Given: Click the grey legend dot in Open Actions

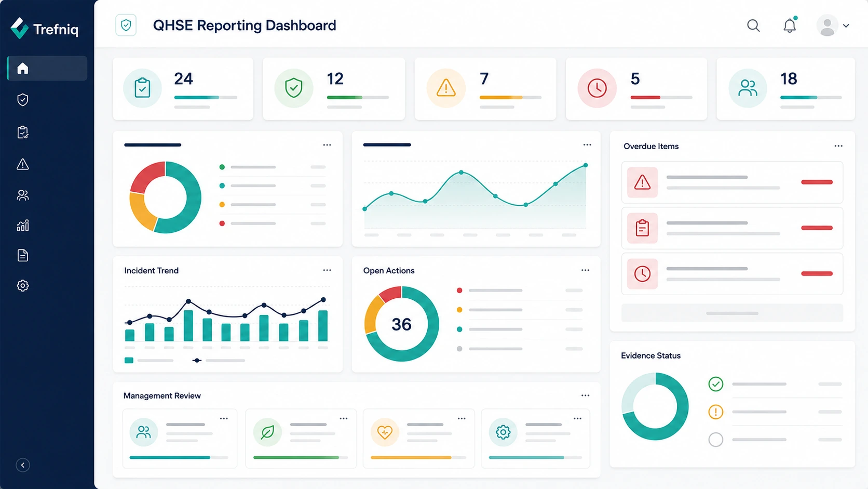Looking at the screenshot, I should tap(459, 349).
